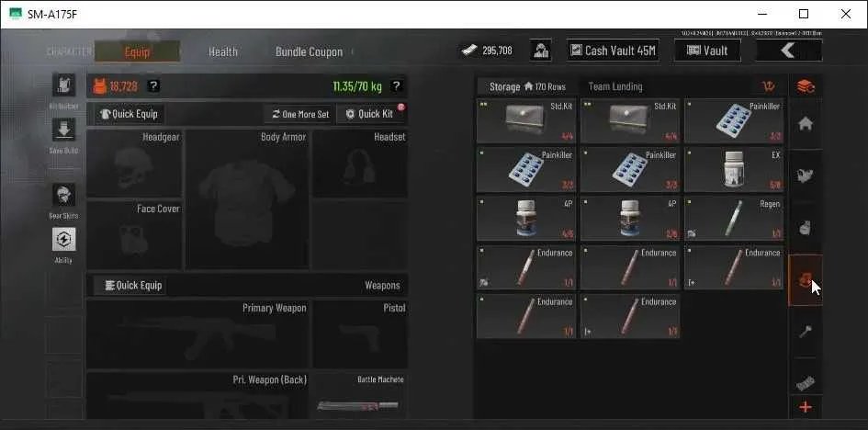Screen dimensions: 868x430
Task: Open the Gear Skins icon
Action: 63,195
